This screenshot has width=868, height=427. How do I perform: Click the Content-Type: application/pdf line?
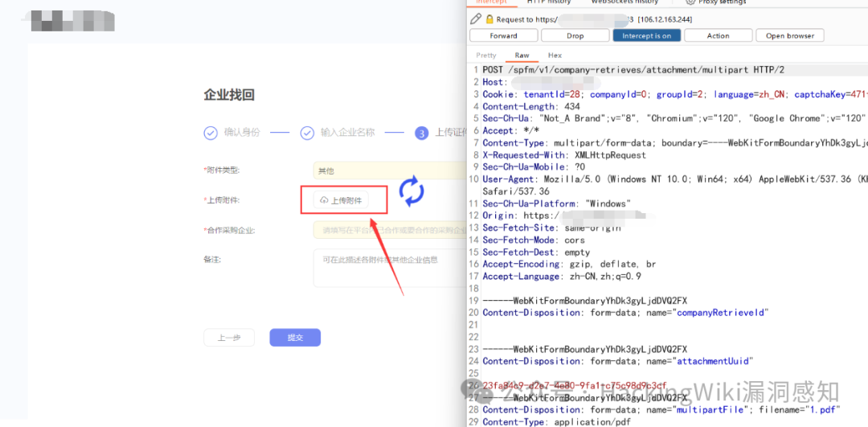(x=556, y=421)
